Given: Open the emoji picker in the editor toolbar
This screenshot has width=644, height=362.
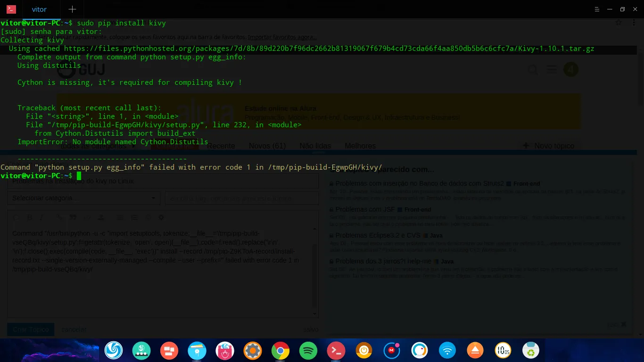Looking at the screenshot, I should coord(149,217).
